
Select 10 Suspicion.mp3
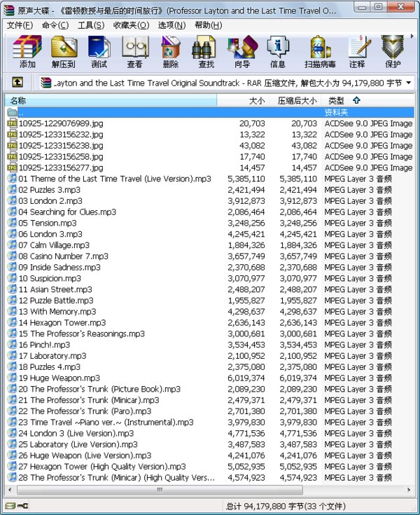click(x=210, y=279)
